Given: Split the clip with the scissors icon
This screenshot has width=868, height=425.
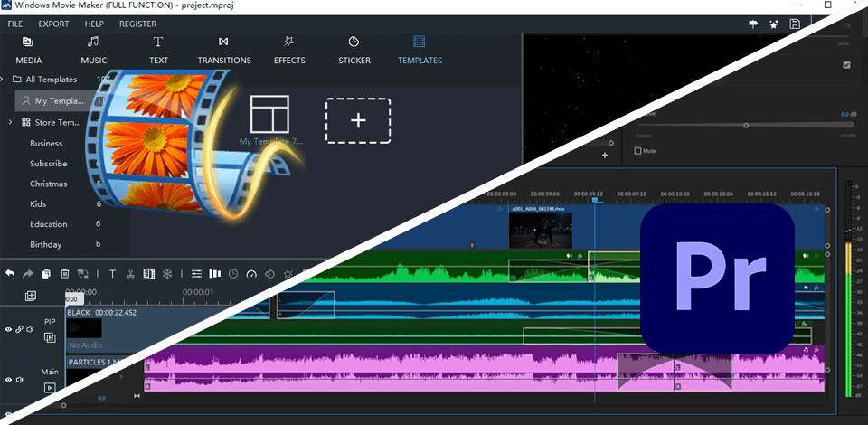Looking at the screenshot, I should pyautogui.click(x=130, y=273).
